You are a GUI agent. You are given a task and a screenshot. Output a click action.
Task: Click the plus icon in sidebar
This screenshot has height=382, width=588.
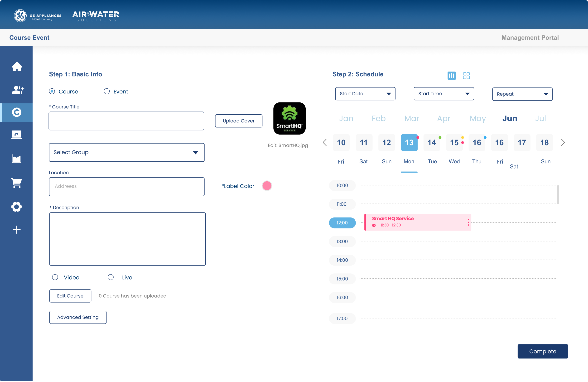click(x=17, y=230)
